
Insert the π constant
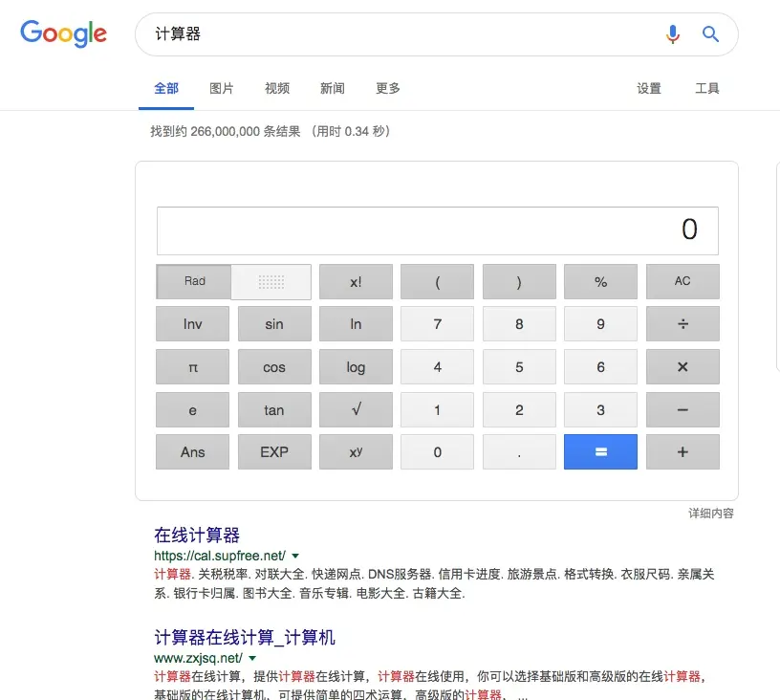point(192,366)
